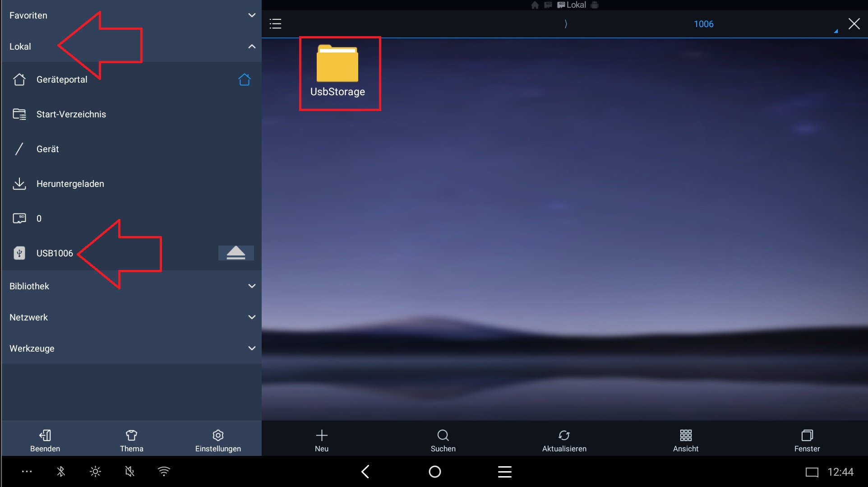The height and width of the screenshot is (487, 868).
Task: Tap the Android home circle button
Action: coord(435,472)
